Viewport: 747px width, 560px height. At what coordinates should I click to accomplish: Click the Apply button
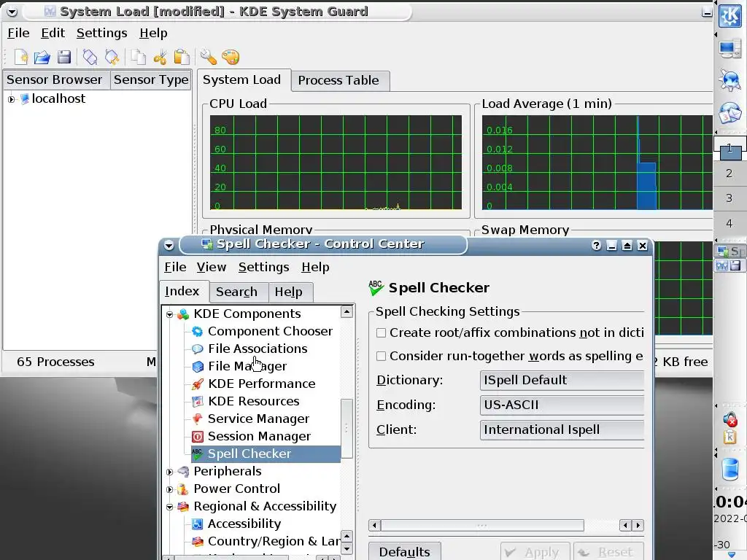(535, 551)
